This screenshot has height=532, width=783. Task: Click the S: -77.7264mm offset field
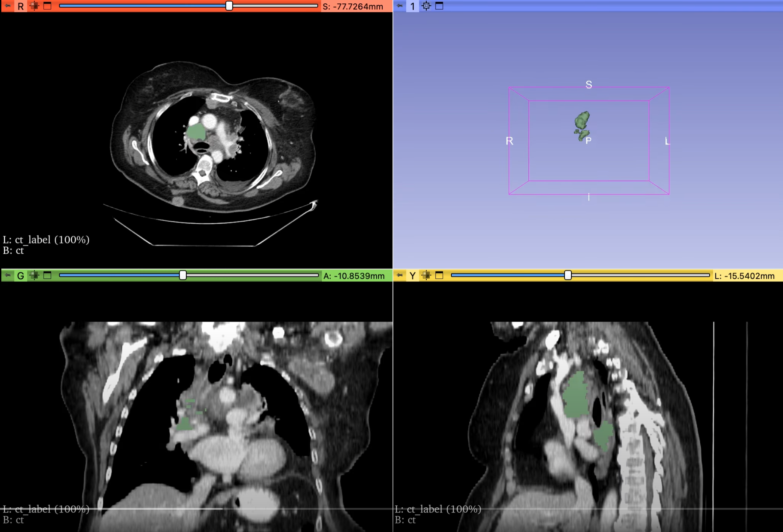click(353, 6)
